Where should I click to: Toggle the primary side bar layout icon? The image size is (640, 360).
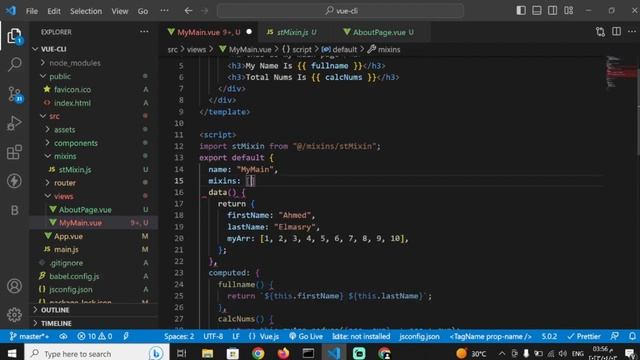click(521, 11)
